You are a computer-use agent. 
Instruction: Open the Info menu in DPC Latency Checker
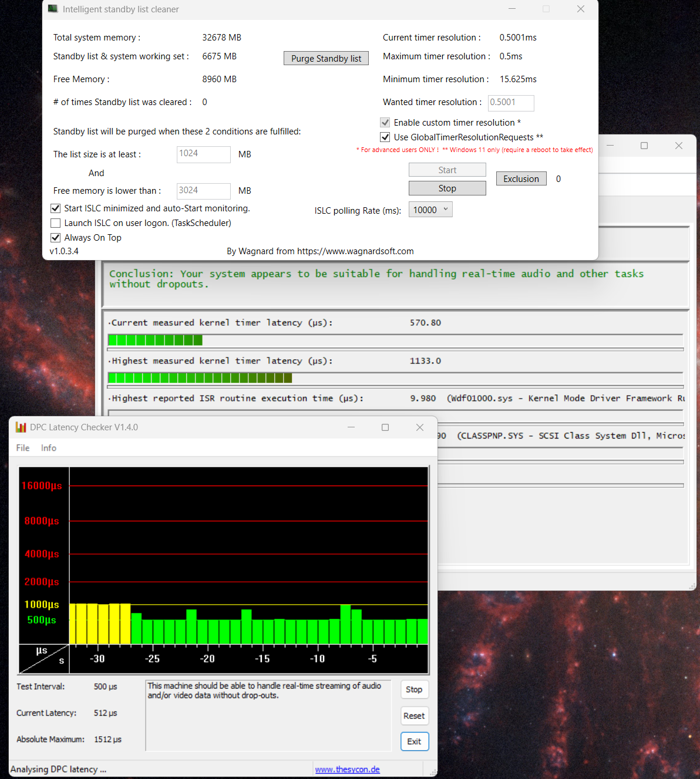pos(49,448)
